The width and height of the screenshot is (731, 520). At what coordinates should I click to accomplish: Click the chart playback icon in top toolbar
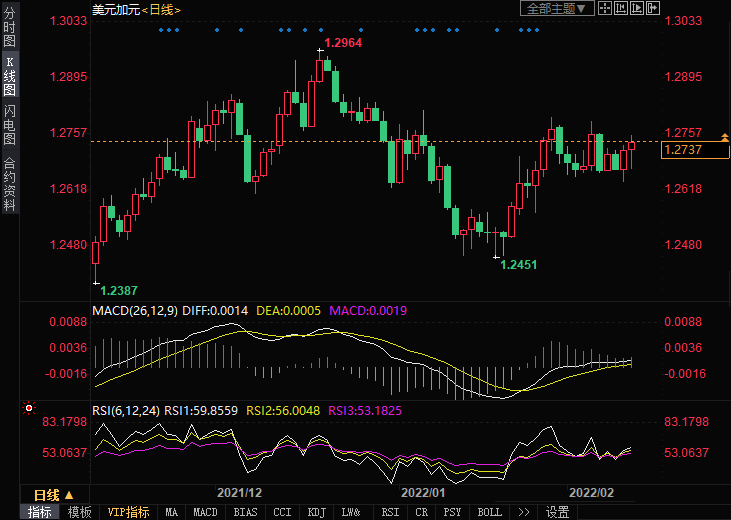point(638,9)
